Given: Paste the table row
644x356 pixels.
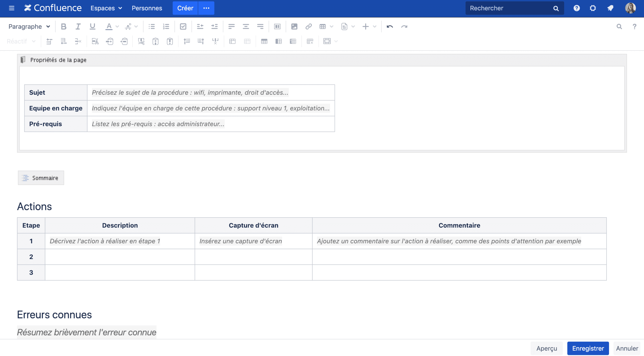Looking at the screenshot, I should pos(124,41).
